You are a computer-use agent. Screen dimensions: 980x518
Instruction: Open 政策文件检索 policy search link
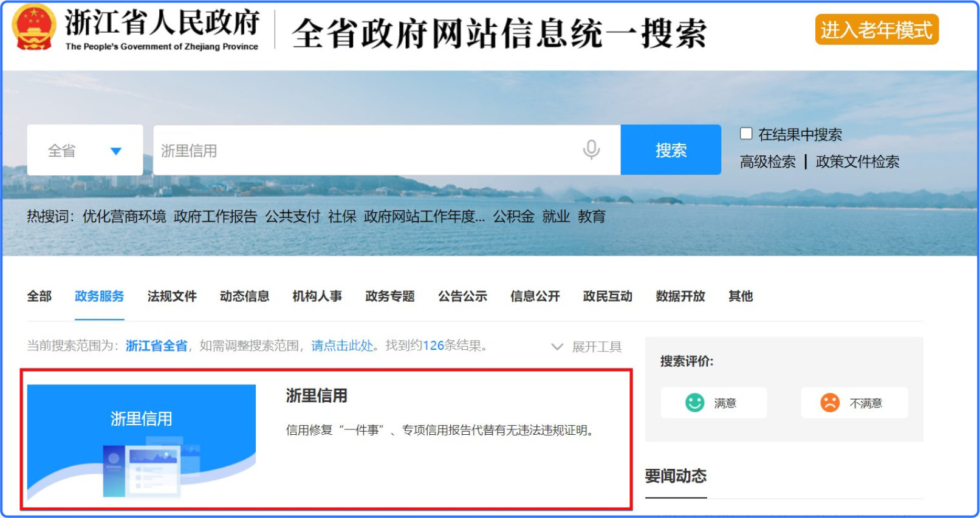pyautogui.click(x=857, y=162)
